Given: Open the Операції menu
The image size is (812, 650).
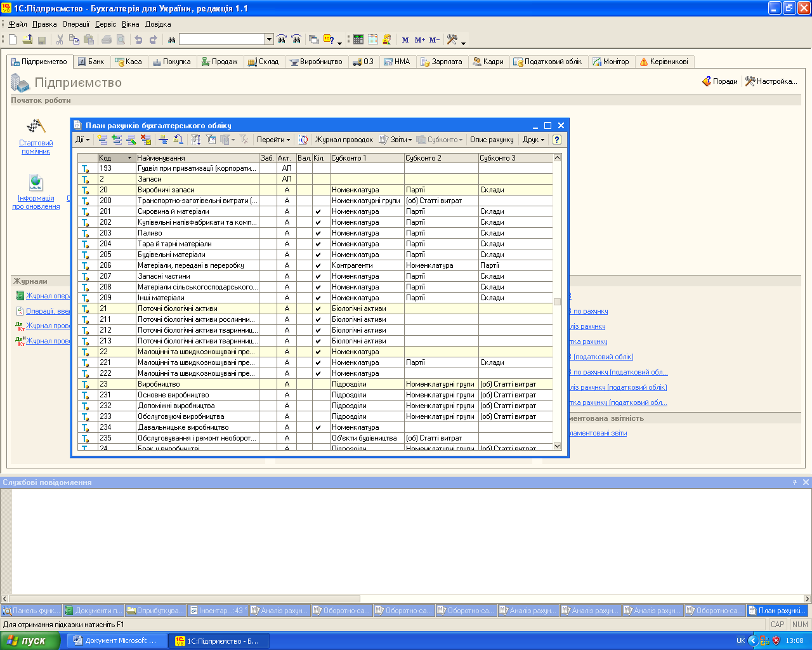Looking at the screenshot, I should pyautogui.click(x=76, y=24).
